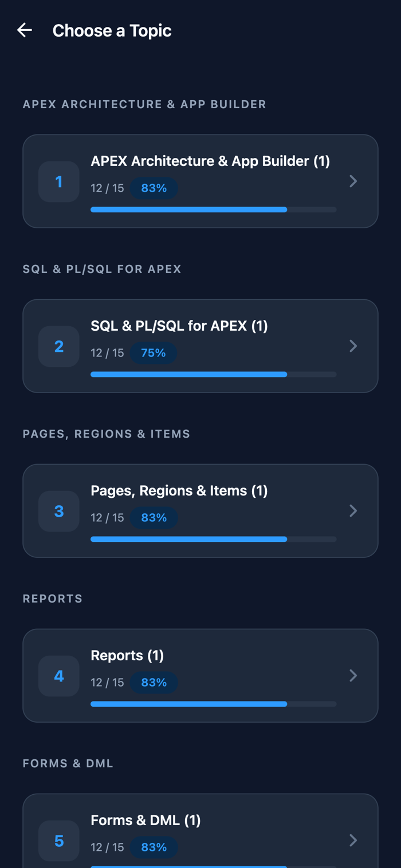Screen dimensions: 401x868
Task: Select the number 4 topic badge
Action: point(59,676)
